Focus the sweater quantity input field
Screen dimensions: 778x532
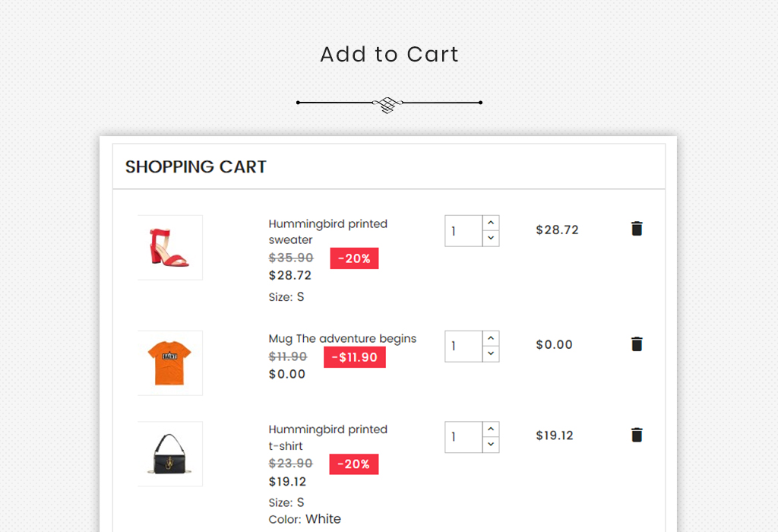click(463, 231)
